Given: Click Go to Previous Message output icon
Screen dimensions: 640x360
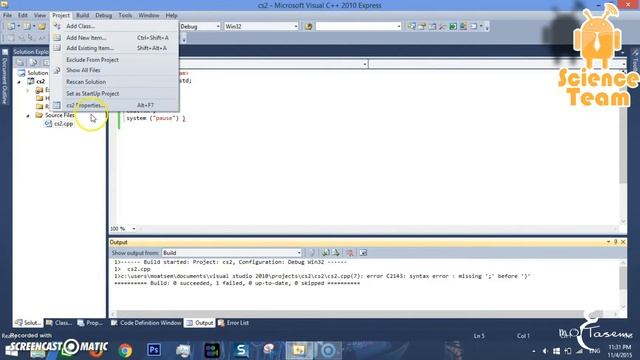Looking at the screenshot, I should pyautogui.click(x=326, y=253).
